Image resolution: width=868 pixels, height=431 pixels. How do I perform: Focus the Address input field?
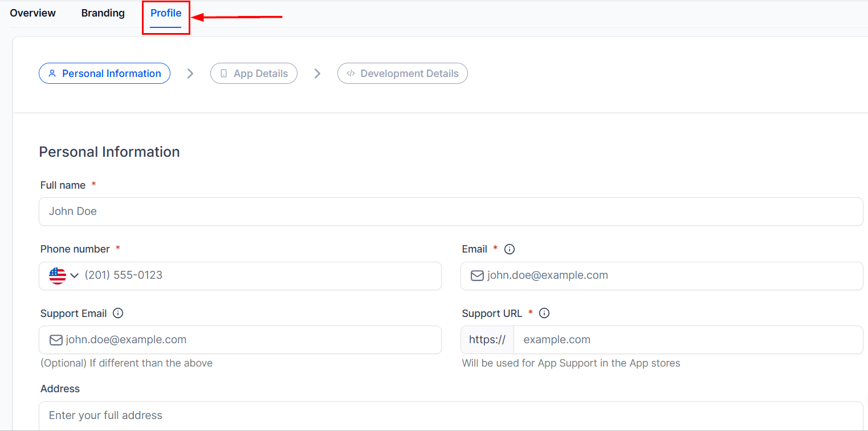[451, 416]
